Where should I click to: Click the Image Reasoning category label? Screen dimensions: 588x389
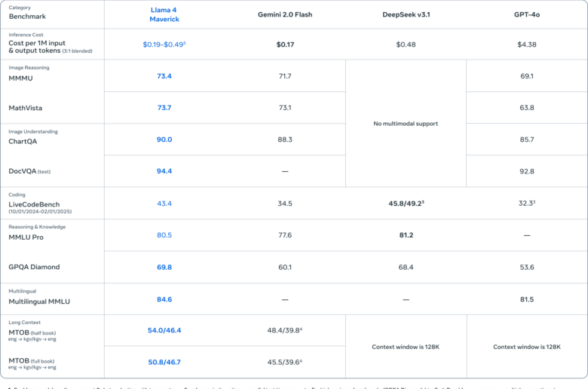29,68
